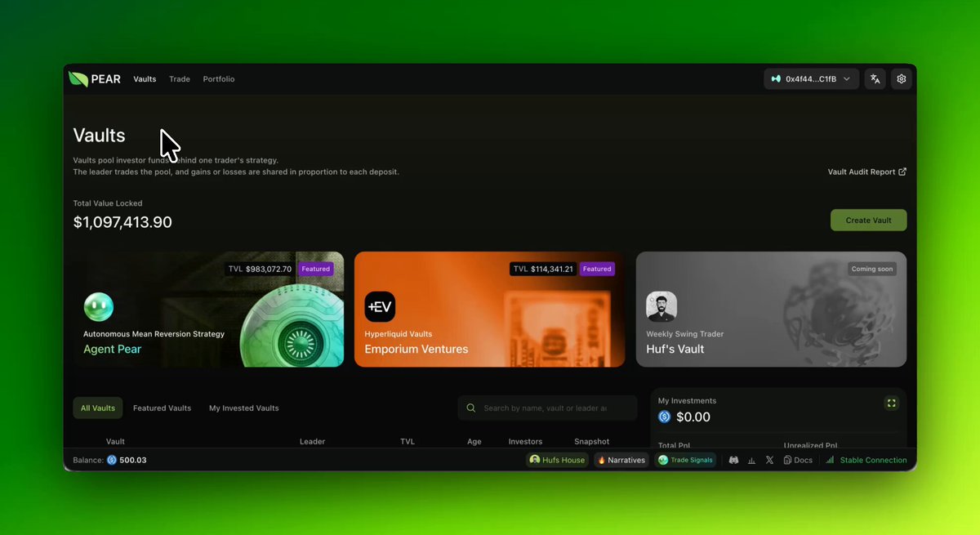The height and width of the screenshot is (535, 980).
Task: Sort by the Investors column header
Action: (525, 442)
